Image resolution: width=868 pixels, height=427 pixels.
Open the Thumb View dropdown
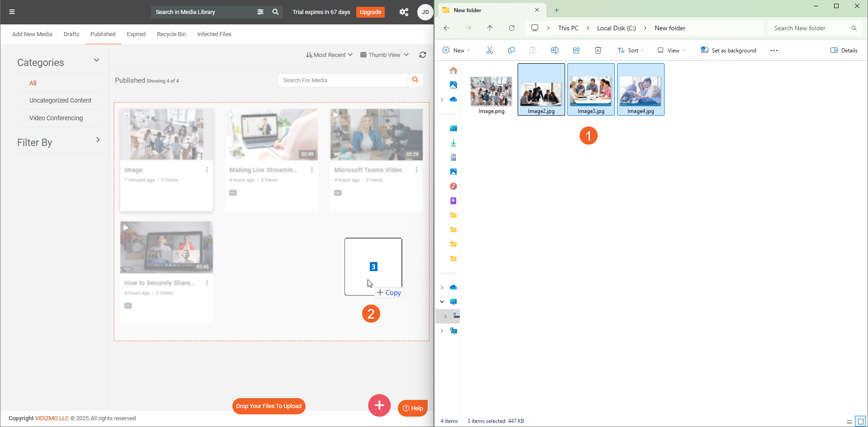tap(384, 55)
